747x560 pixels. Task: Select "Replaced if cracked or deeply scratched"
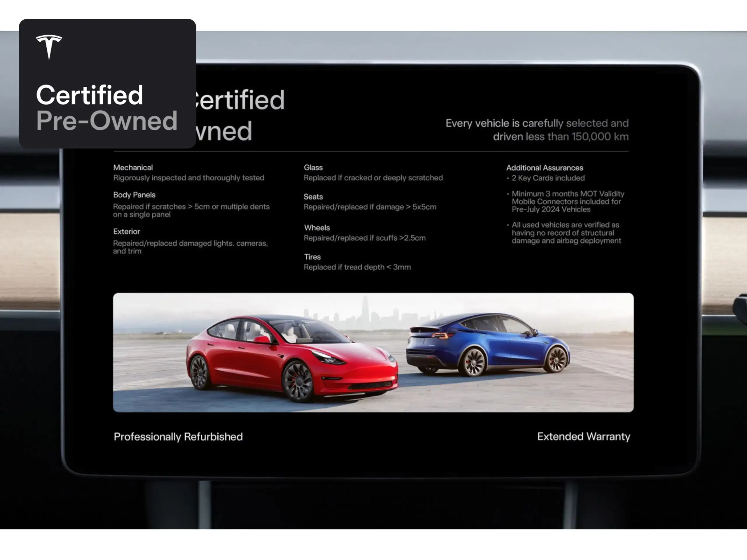tap(373, 178)
